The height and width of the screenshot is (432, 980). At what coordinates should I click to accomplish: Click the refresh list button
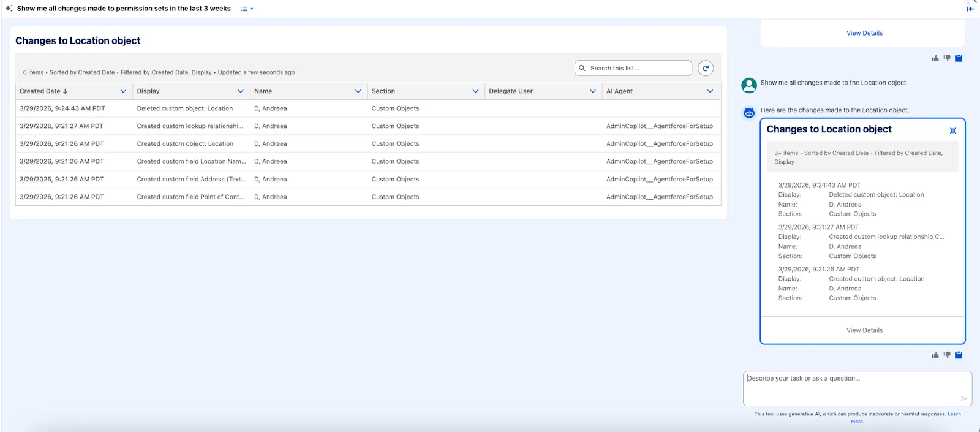[706, 68]
